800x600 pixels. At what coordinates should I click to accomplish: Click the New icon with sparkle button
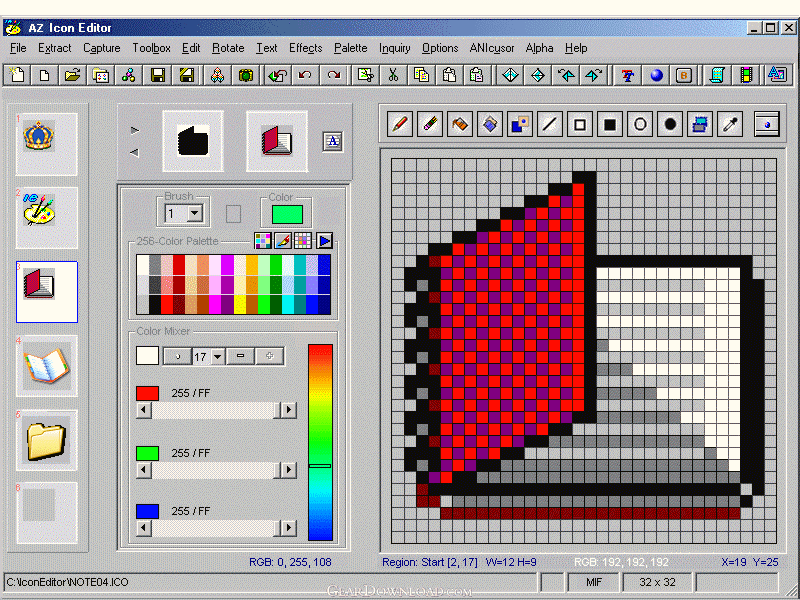point(17,75)
